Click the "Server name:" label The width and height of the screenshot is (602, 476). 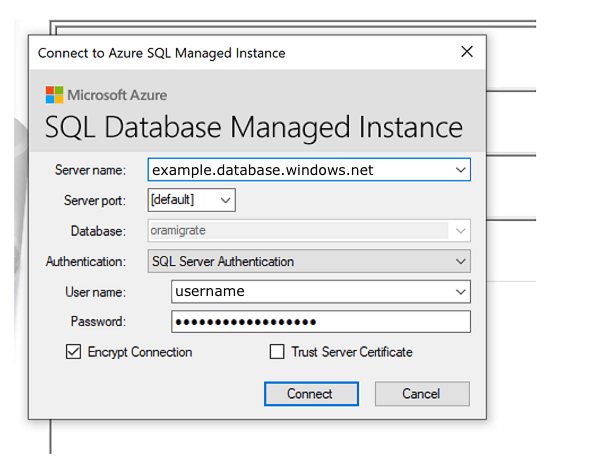[x=90, y=171]
